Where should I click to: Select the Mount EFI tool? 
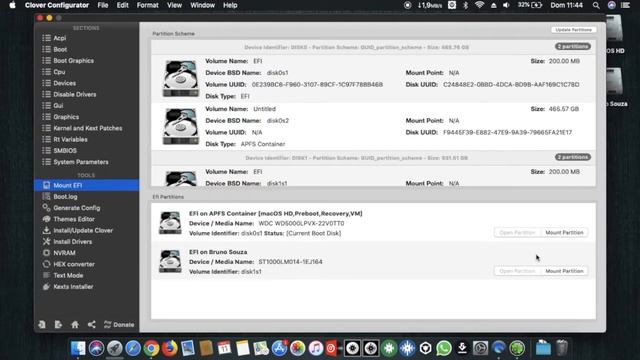tap(86, 185)
